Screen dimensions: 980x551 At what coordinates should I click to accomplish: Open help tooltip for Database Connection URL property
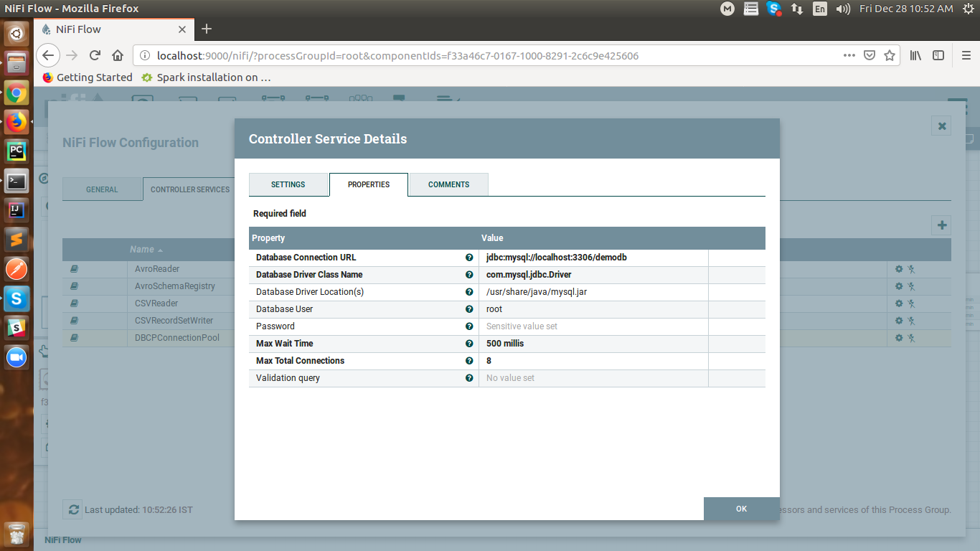[x=470, y=257]
